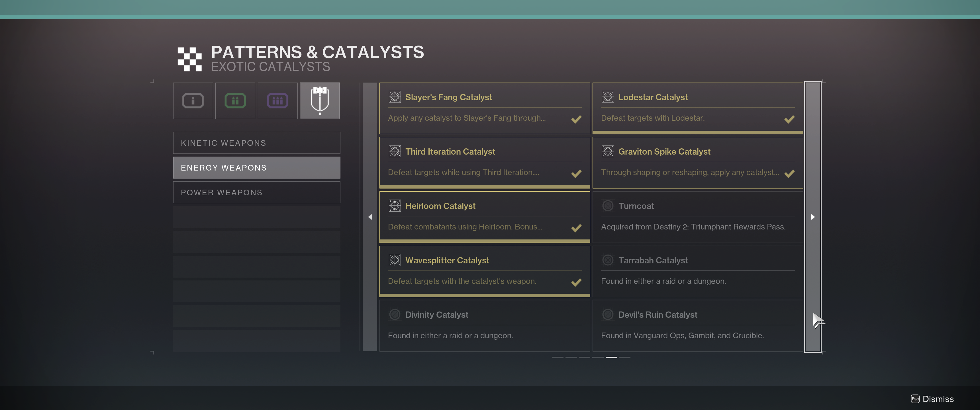Screen dimensions: 980x410
Task: Click the 'EXOTIC CATALYSTS' subtitle
Action: pos(270,67)
